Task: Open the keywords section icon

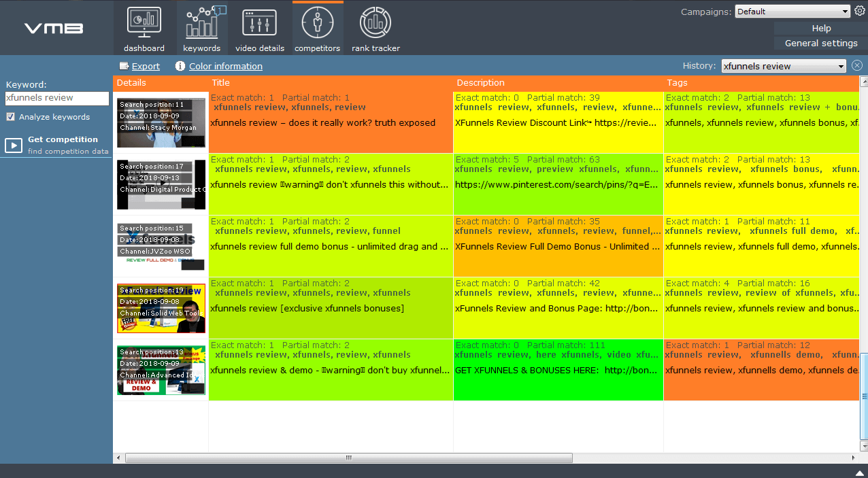Action: [x=201, y=22]
